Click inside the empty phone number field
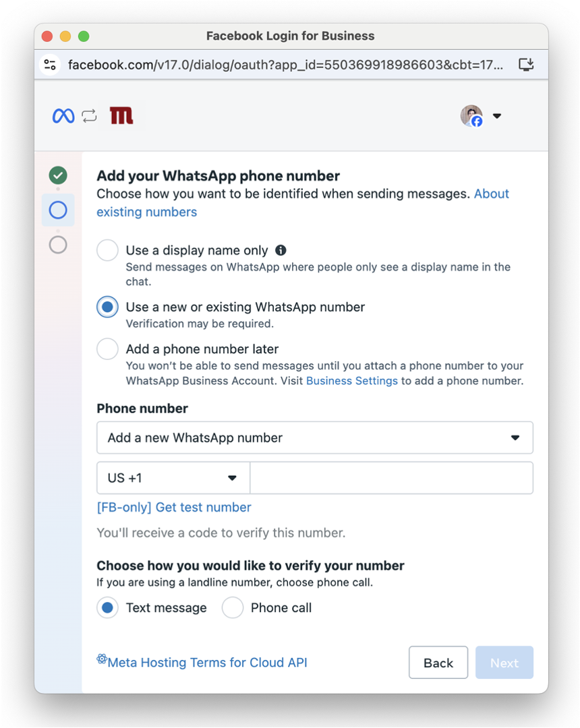The image size is (580, 728). pos(391,477)
